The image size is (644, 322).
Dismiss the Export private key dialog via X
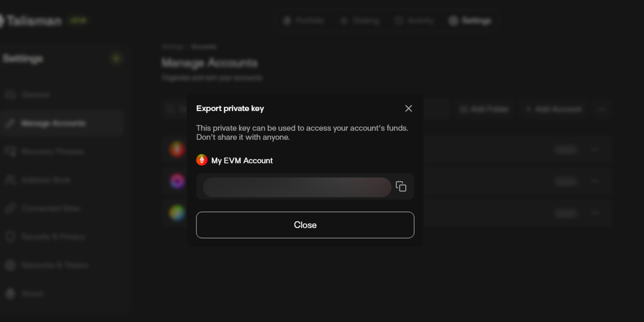[409, 108]
